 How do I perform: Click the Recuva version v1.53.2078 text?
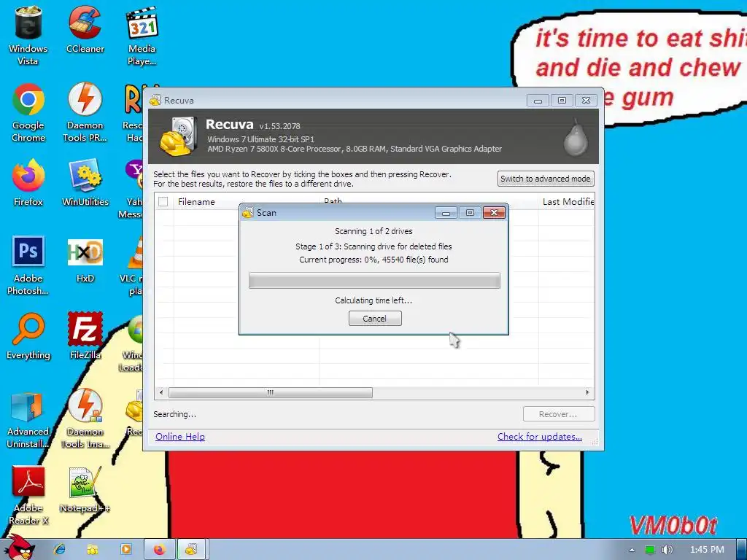pyautogui.click(x=279, y=126)
